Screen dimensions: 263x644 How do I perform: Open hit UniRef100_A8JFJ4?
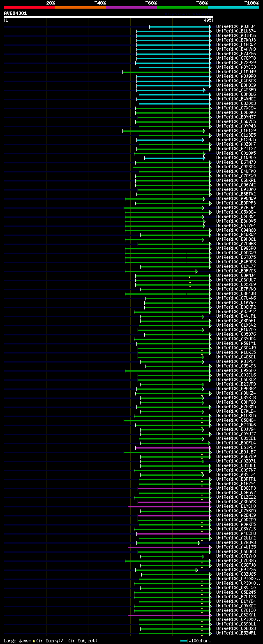pyautogui.click(x=236, y=26)
